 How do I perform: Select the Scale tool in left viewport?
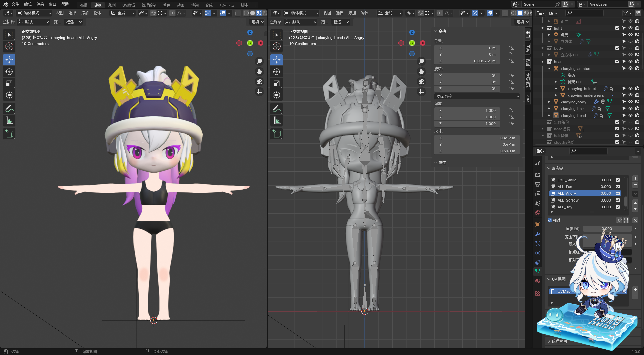pyautogui.click(x=9, y=83)
